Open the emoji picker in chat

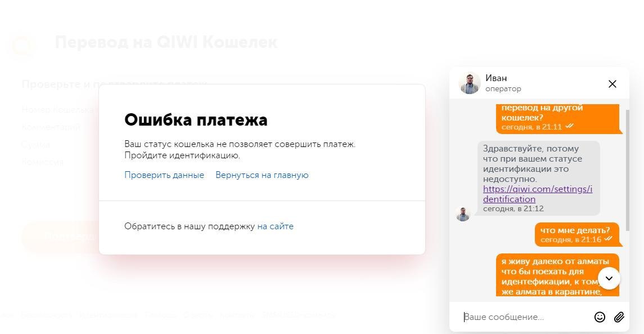[600, 317]
